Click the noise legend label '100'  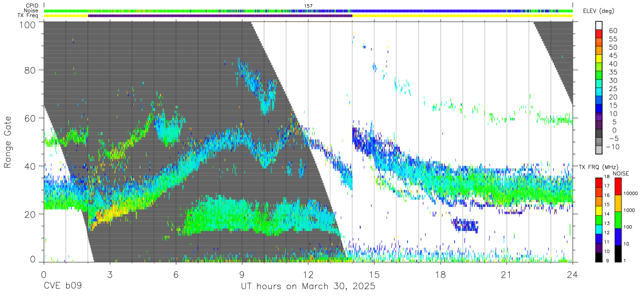click(x=629, y=227)
